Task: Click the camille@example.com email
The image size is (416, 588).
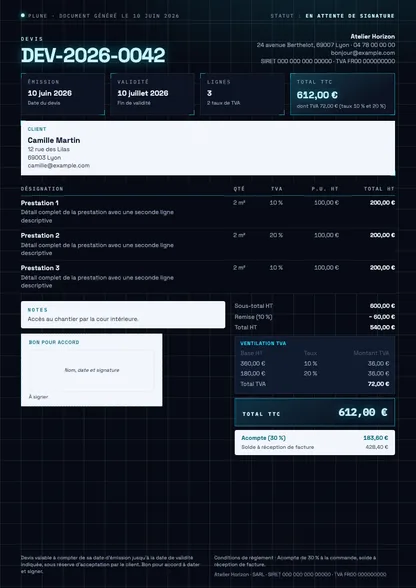Action: click(x=59, y=165)
